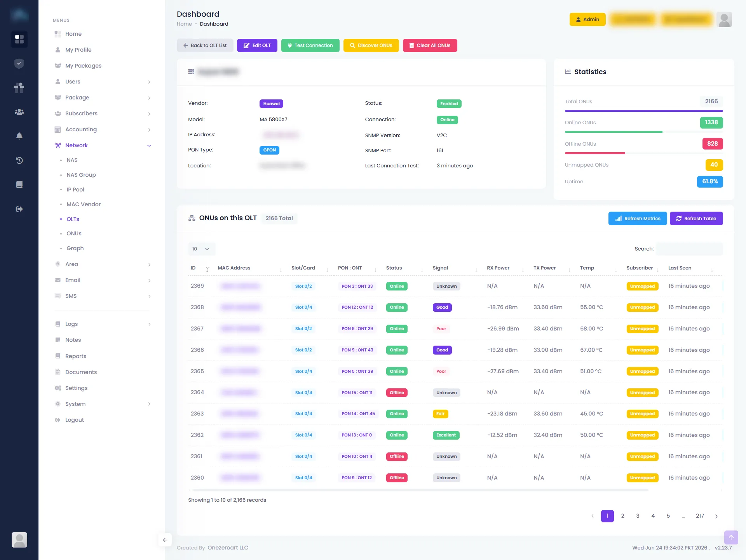Click the scroll-to-top arrow button
The image size is (746, 560).
(731, 537)
